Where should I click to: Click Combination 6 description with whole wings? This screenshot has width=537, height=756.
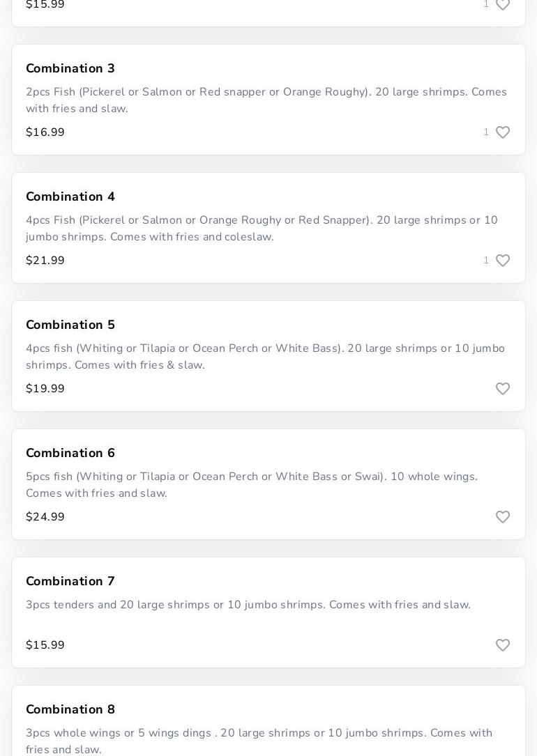[252, 485]
